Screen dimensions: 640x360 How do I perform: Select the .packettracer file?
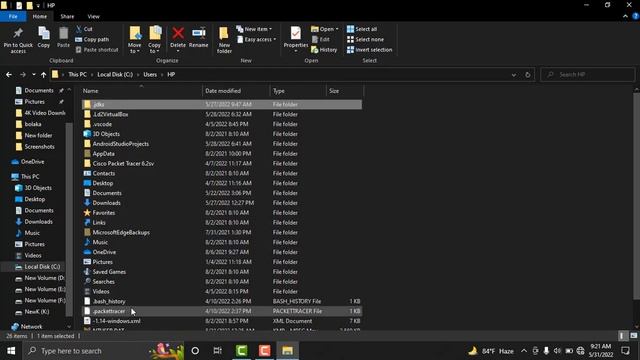pyautogui.click(x=222, y=311)
